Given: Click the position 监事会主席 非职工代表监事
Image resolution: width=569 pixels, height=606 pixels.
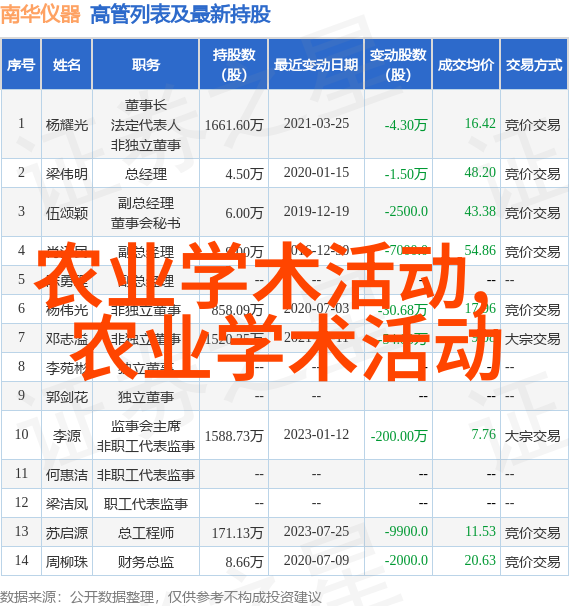Looking at the screenshot, I should 146,436.
